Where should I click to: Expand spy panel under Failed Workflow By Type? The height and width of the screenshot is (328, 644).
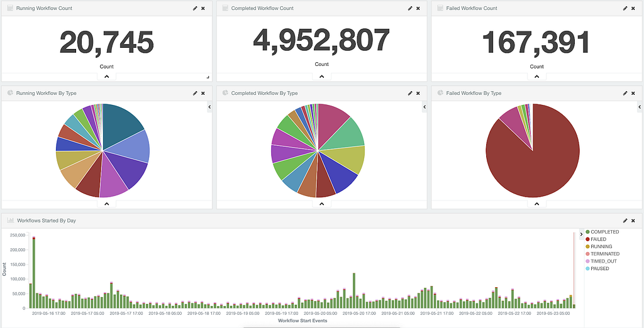(536, 204)
